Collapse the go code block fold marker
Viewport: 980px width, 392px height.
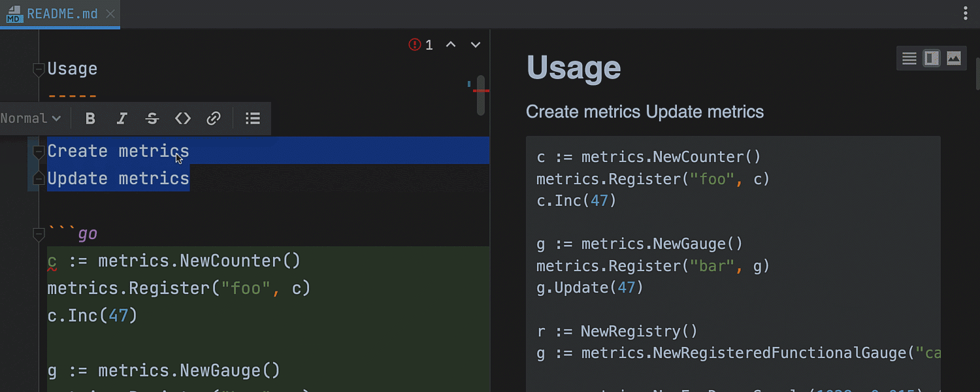39,234
